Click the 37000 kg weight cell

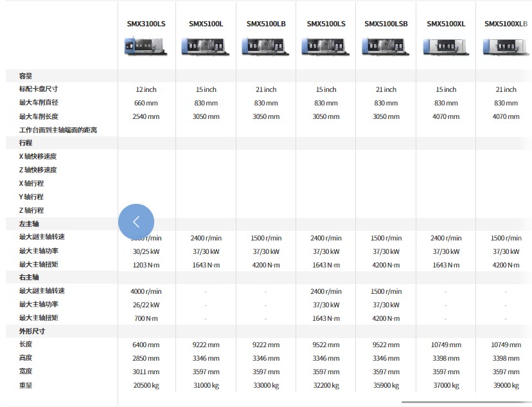click(446, 386)
